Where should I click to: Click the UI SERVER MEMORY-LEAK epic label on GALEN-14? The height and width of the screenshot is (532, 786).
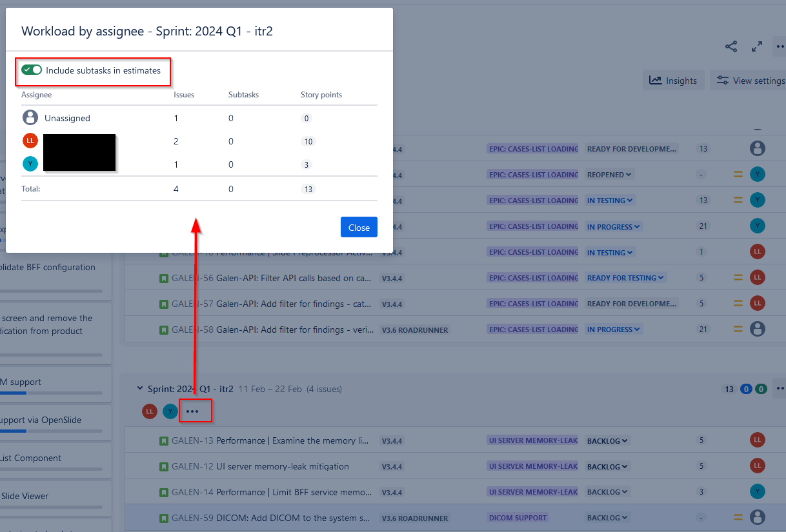coord(533,492)
